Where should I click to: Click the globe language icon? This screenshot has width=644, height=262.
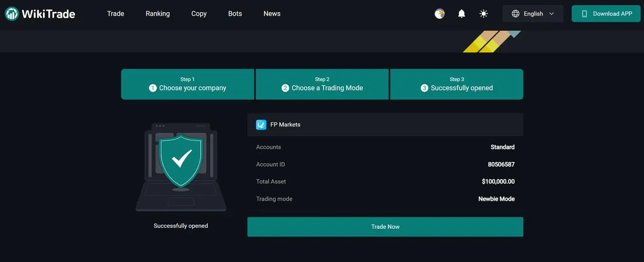point(515,14)
